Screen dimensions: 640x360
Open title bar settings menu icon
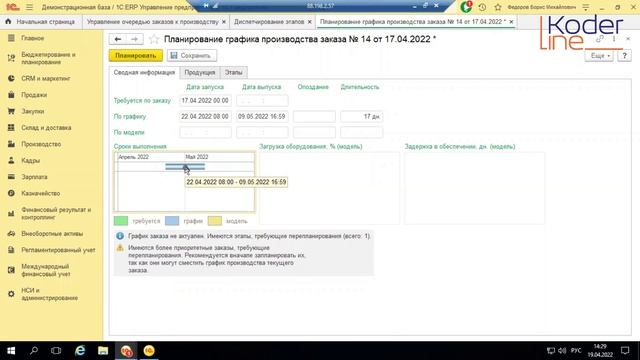(586, 7)
